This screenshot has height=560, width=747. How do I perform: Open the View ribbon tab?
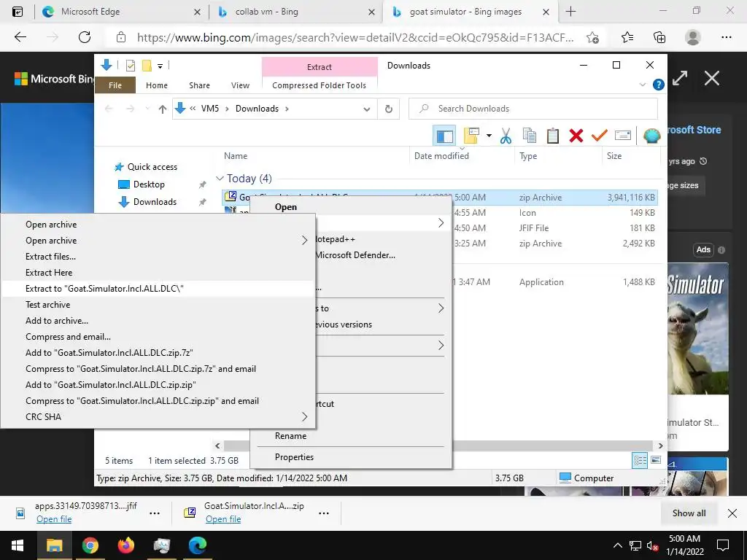pyautogui.click(x=240, y=85)
